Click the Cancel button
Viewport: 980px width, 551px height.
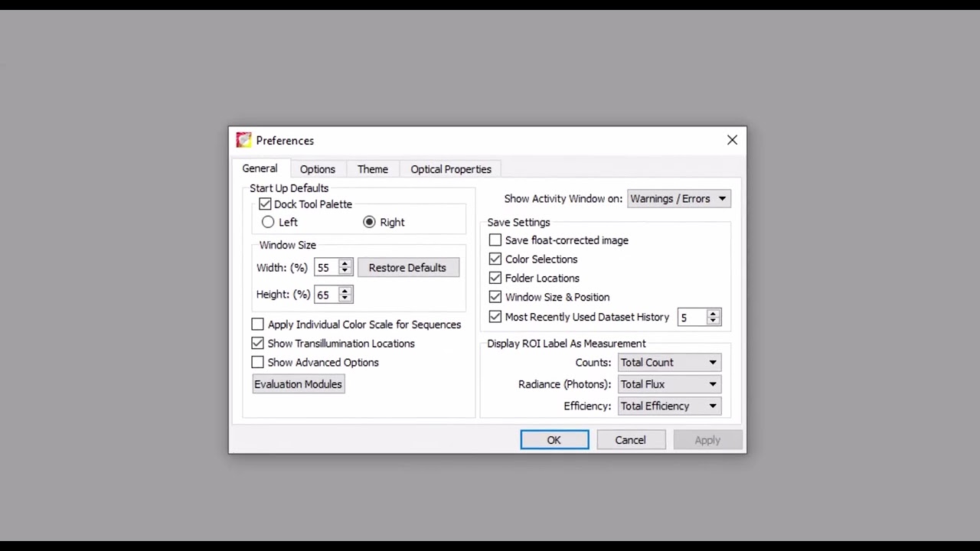click(630, 440)
